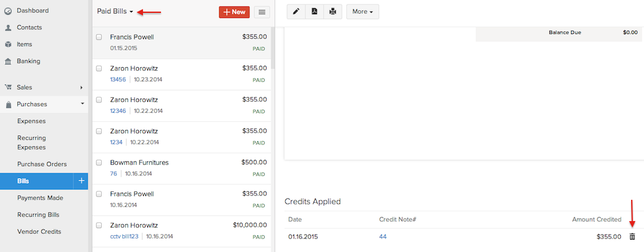Viewport: 644px width, 252px height.
Task: Click the 01.16.2015 credit date
Action: click(303, 237)
